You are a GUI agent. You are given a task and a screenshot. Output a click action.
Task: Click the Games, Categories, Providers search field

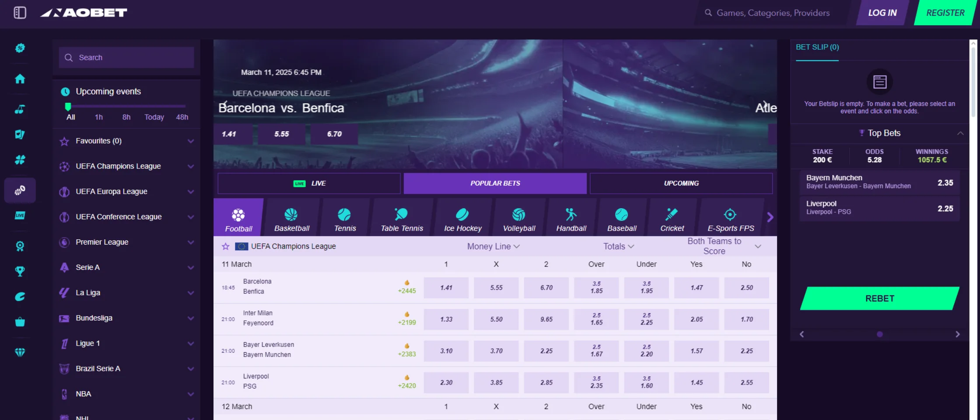click(x=773, y=13)
